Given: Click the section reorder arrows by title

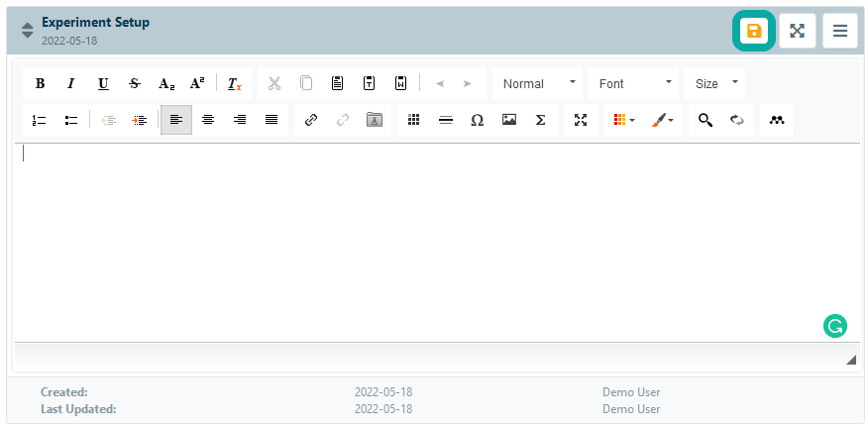Looking at the screenshot, I should 28,31.
